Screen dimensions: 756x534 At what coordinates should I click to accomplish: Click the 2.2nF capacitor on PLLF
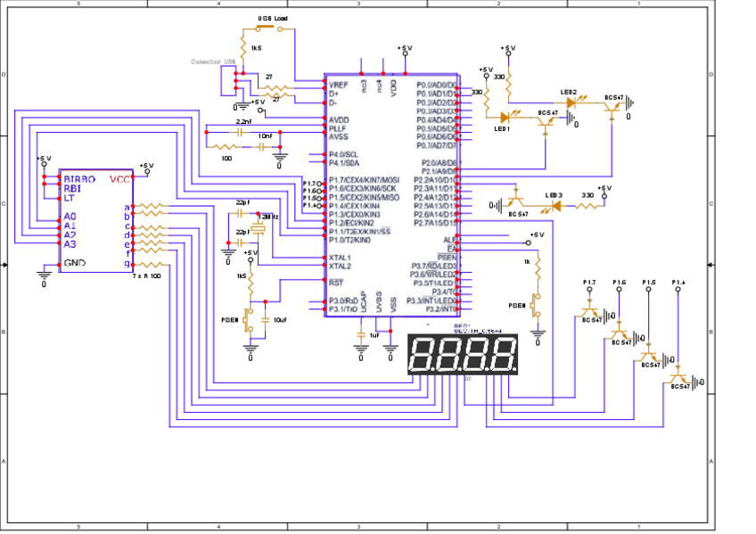[241, 130]
